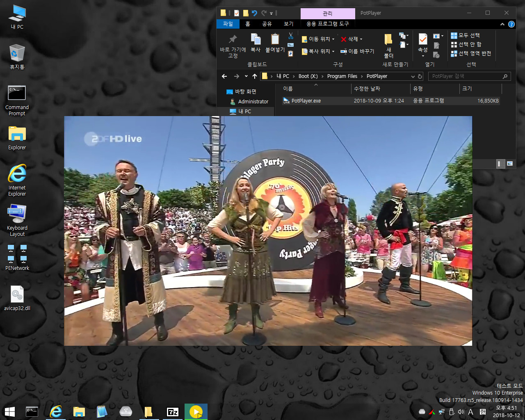Click Select none (선택 안 함)
Screen dimensions: 525x420
(x=466, y=44)
